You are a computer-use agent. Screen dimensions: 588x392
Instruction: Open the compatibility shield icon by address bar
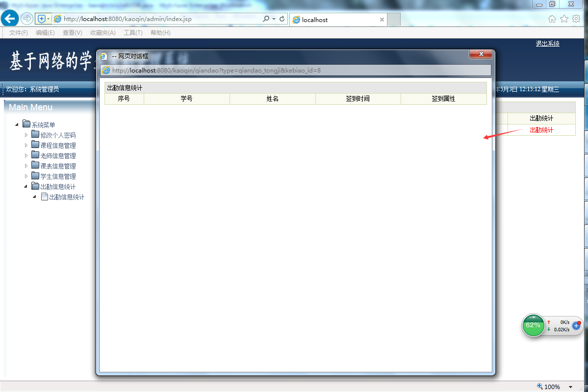[42, 19]
